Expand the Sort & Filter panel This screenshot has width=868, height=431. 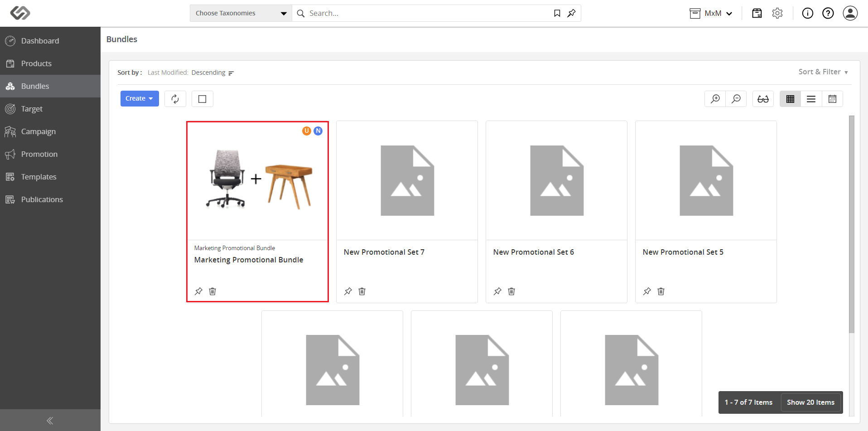tap(823, 72)
